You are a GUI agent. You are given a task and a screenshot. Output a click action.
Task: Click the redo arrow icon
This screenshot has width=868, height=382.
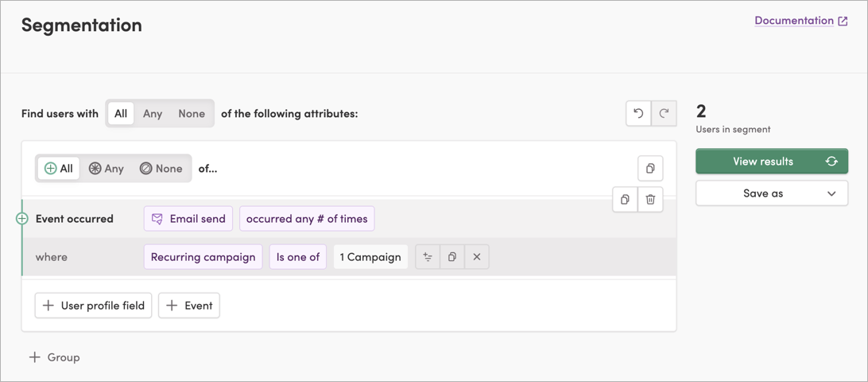664,114
